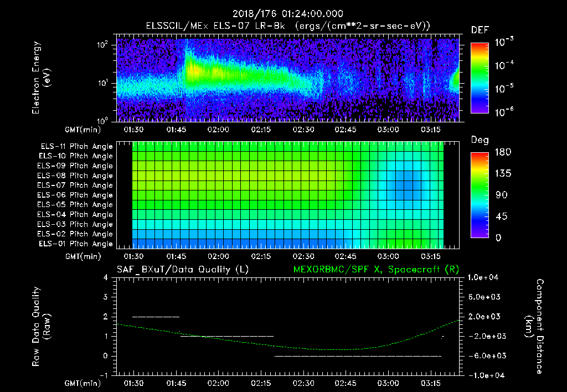Viewport: 567px width, 392px height.
Task: Click the DEF color bar legend
Action: pos(480,78)
